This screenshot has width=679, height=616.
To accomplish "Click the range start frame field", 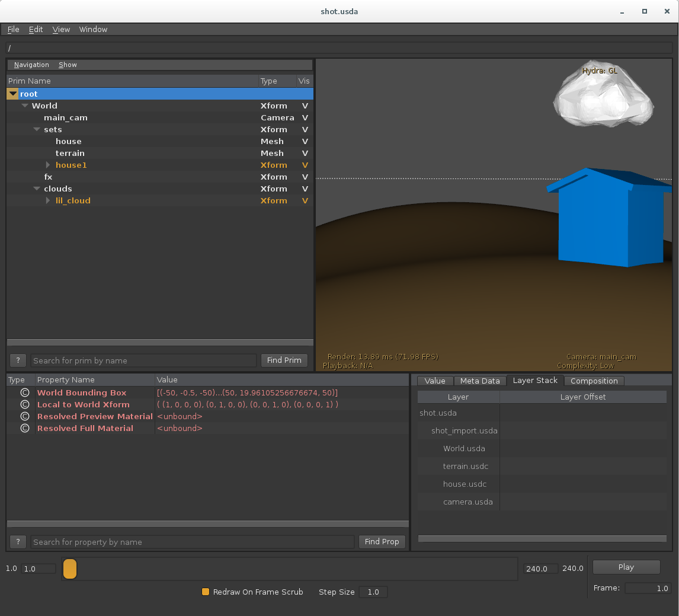I will point(39,569).
